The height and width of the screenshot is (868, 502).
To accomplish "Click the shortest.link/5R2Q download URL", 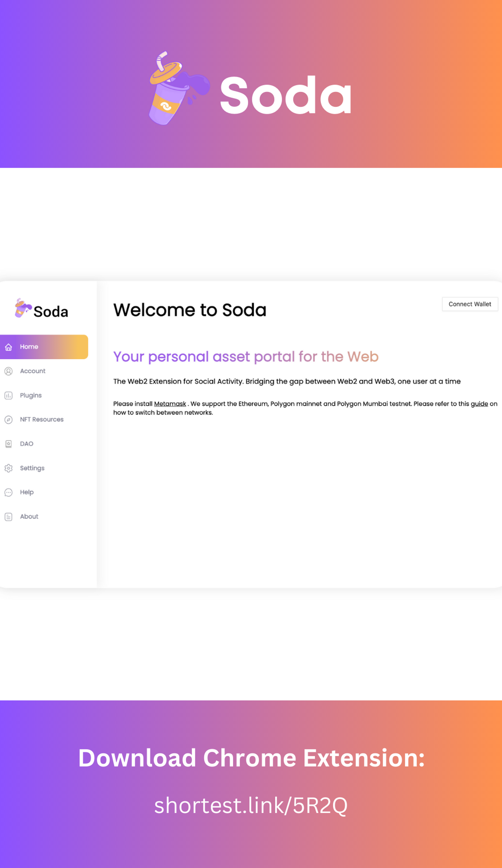I will 251,805.
